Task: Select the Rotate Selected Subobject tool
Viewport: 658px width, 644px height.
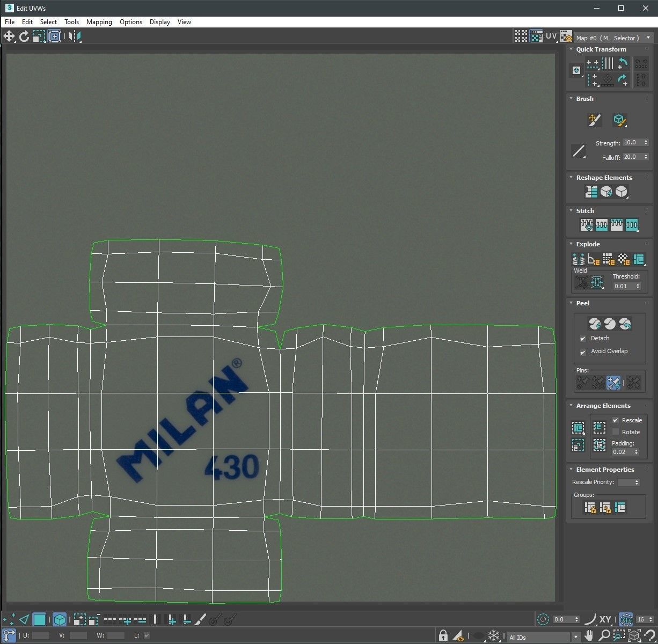Action: 24,36
